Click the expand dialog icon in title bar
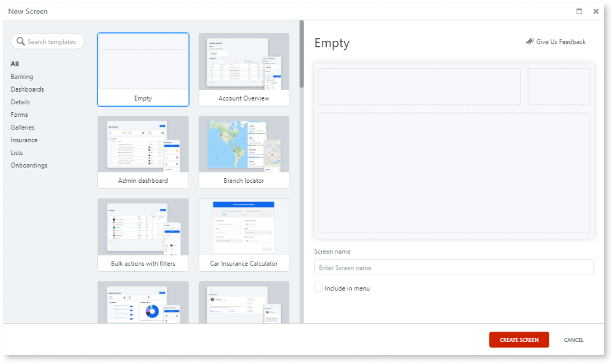Viewport: 613px width, 364px height. pos(579,11)
